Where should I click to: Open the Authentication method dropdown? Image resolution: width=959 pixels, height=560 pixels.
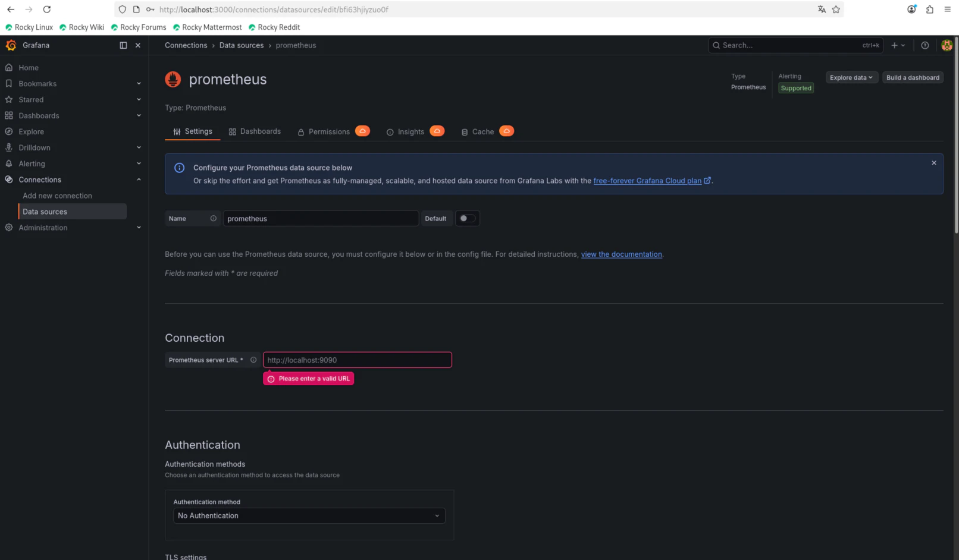click(x=309, y=515)
